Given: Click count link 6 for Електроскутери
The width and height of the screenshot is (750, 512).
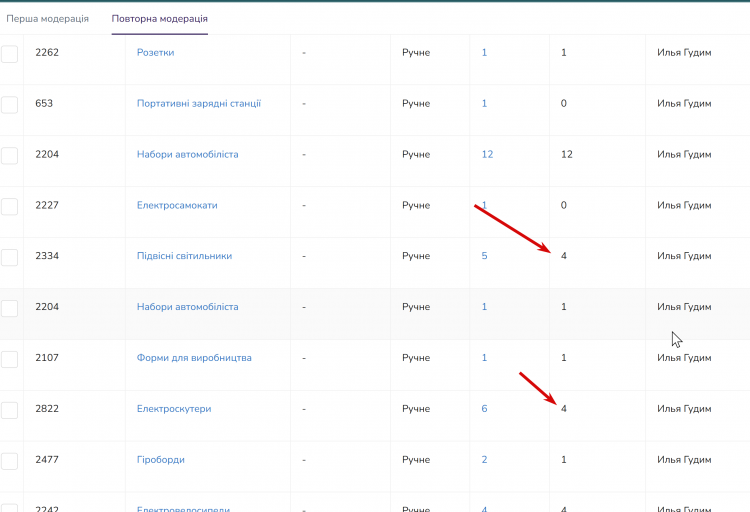Looking at the screenshot, I should (x=484, y=409).
